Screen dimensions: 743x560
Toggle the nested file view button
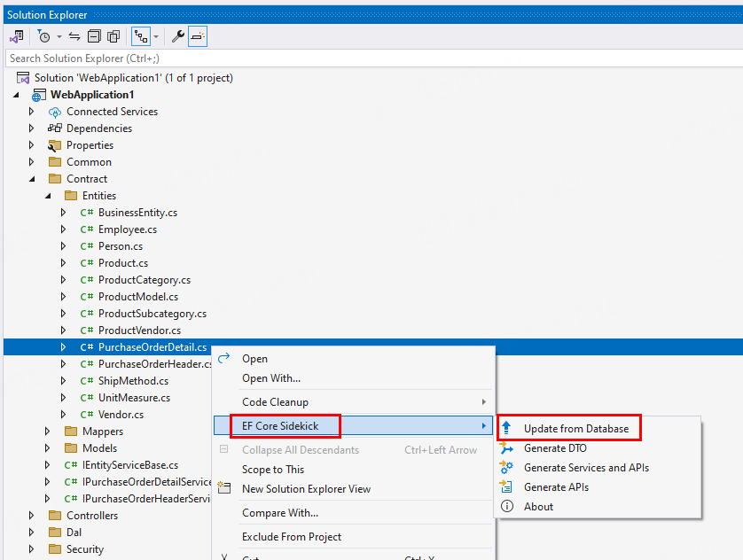(x=140, y=36)
